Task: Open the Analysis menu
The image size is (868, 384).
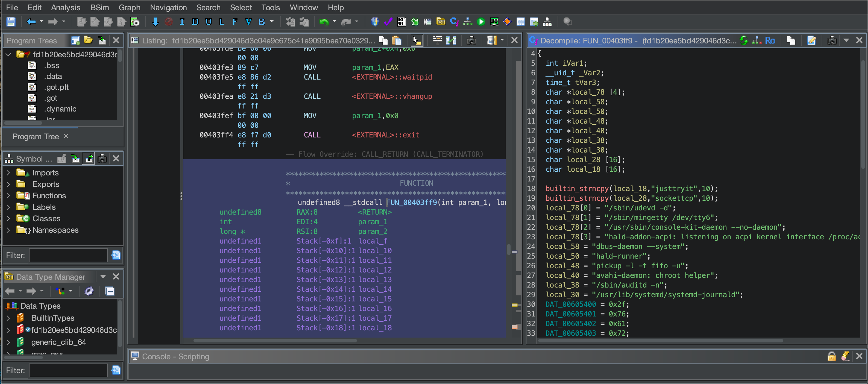Action: 66,8
